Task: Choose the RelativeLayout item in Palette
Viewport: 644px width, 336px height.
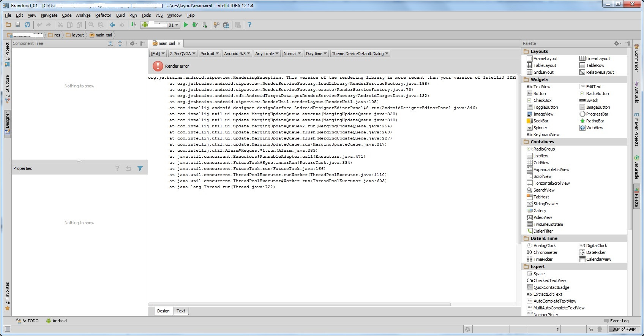Action: [597, 72]
